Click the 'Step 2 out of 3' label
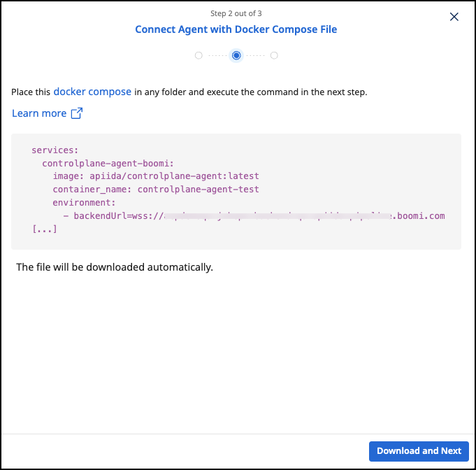 click(236, 13)
